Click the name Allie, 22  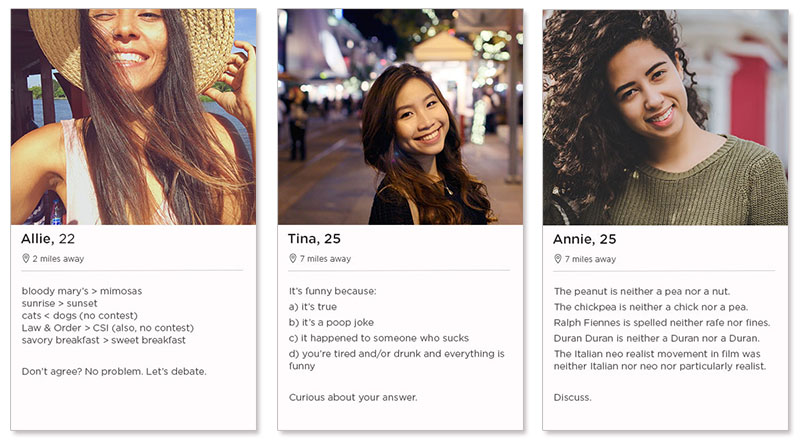pos(48,238)
